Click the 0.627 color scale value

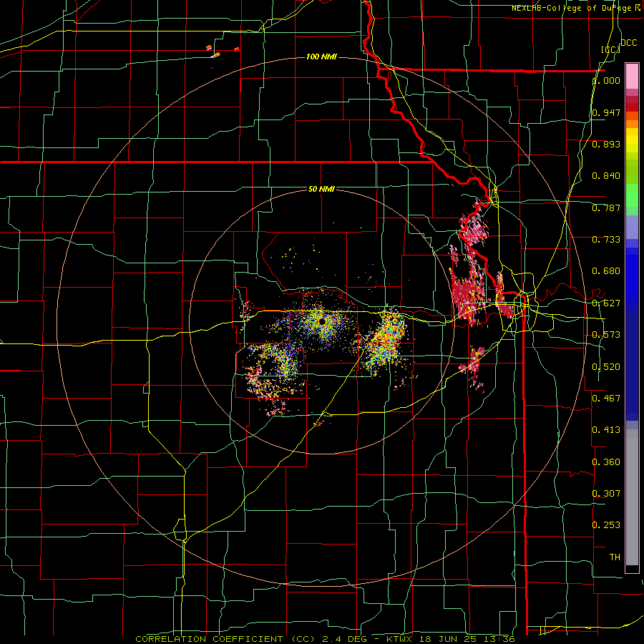coord(606,303)
